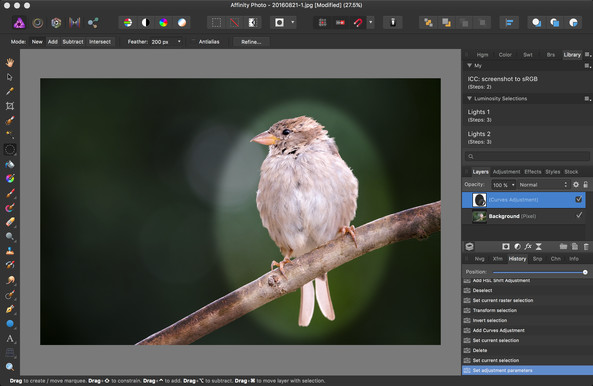Switch to the Liquify Persona icon
Screen dimensions: 593x386
(x=37, y=23)
